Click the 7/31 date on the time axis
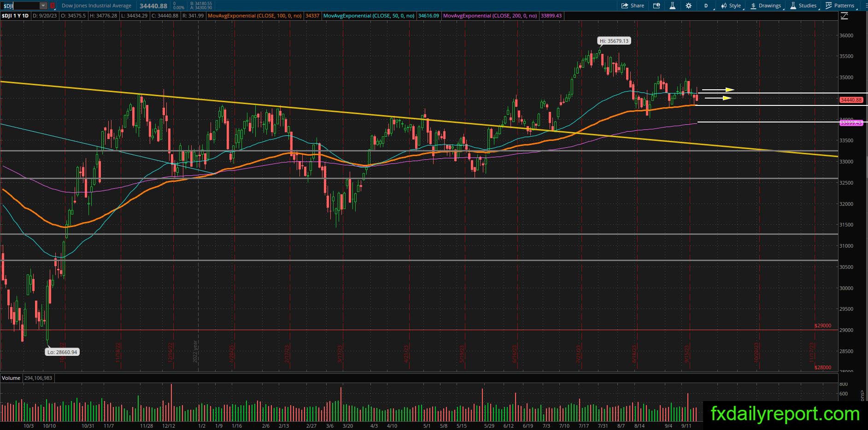This screenshot has height=430, width=868. [602, 426]
